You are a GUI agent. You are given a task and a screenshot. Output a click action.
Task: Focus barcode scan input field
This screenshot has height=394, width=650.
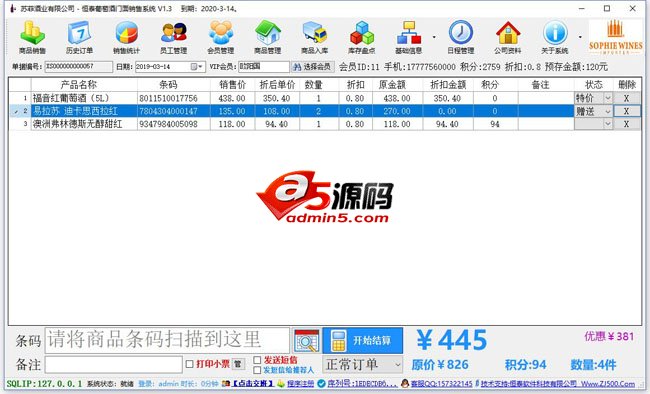click(167, 340)
